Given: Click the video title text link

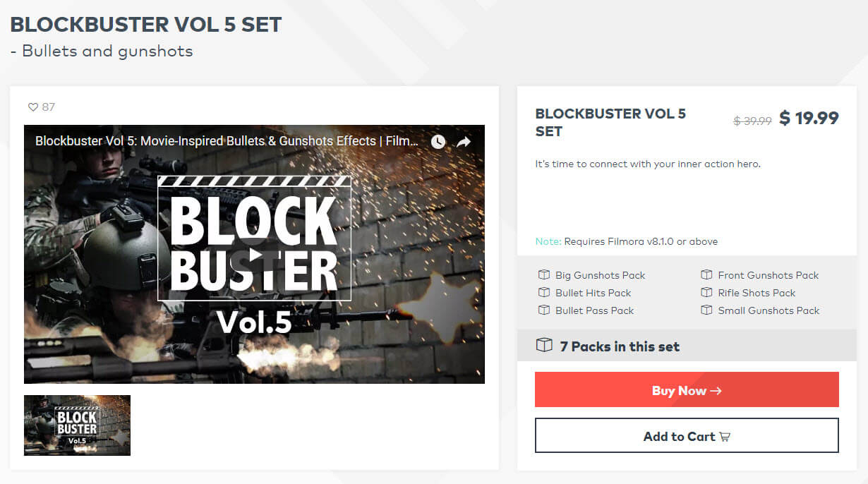Looking at the screenshot, I should click(227, 141).
